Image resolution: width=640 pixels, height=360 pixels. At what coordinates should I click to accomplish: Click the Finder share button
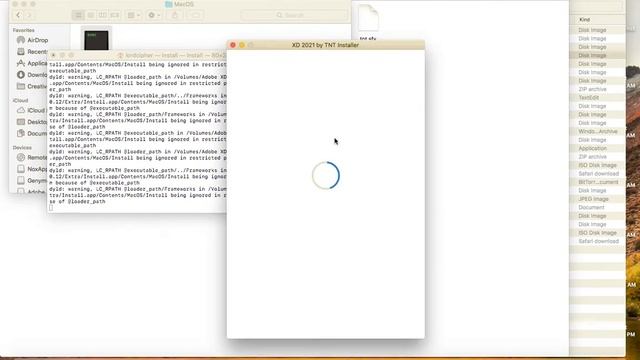point(175,15)
